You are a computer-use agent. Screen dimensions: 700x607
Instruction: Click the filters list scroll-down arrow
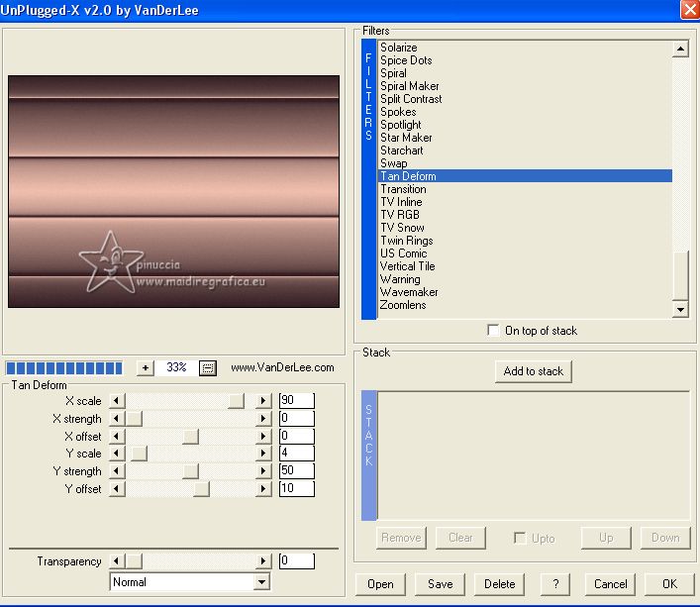680,309
